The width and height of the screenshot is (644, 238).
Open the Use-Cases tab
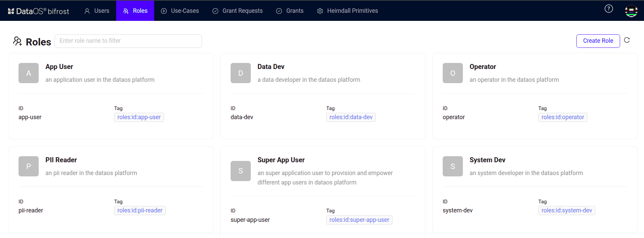pos(180,11)
